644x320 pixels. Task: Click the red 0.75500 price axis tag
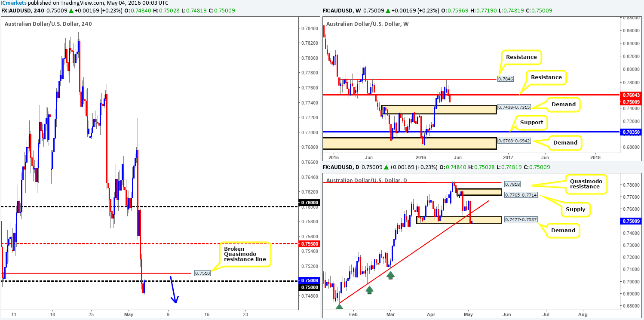309,243
